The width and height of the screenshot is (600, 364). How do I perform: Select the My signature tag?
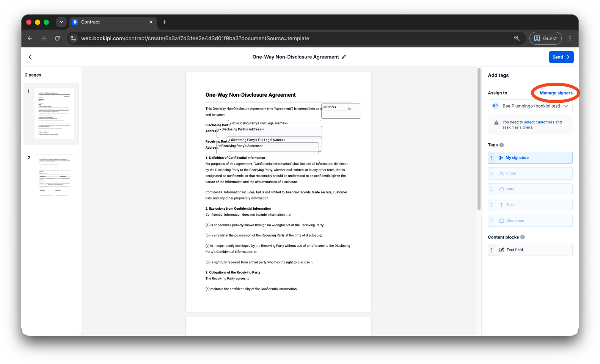[530, 158]
